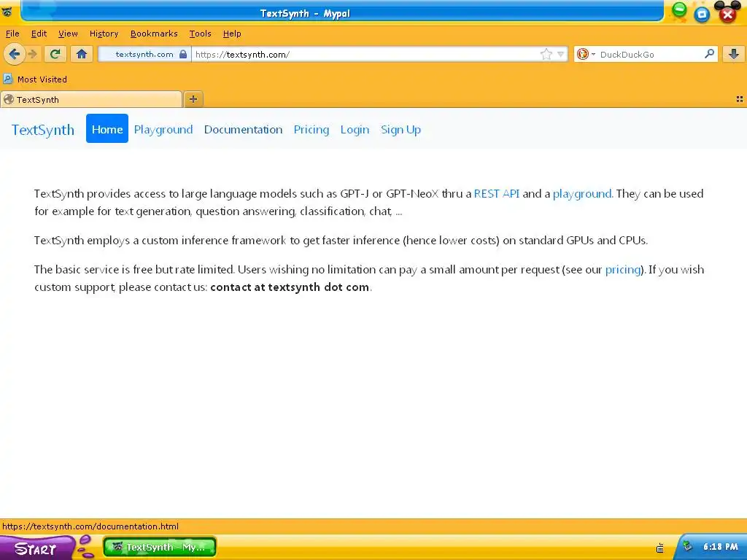Image resolution: width=747 pixels, height=560 pixels.
Task: Open the Tools menu
Action: tap(200, 34)
